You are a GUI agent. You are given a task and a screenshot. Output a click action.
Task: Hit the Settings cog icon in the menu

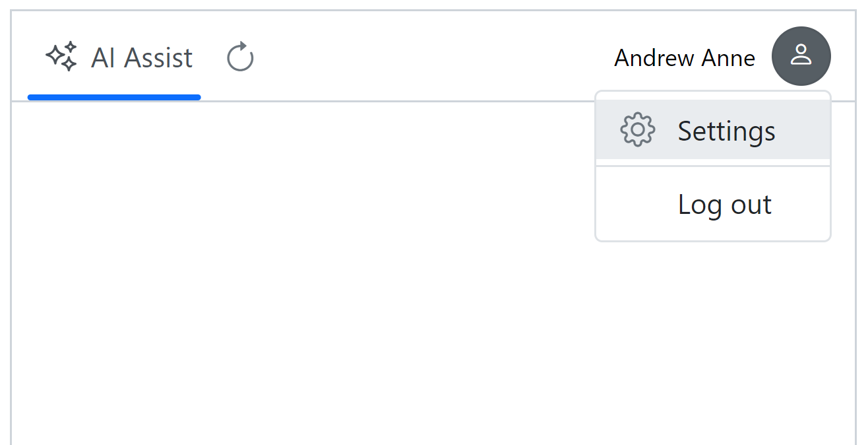coord(637,130)
